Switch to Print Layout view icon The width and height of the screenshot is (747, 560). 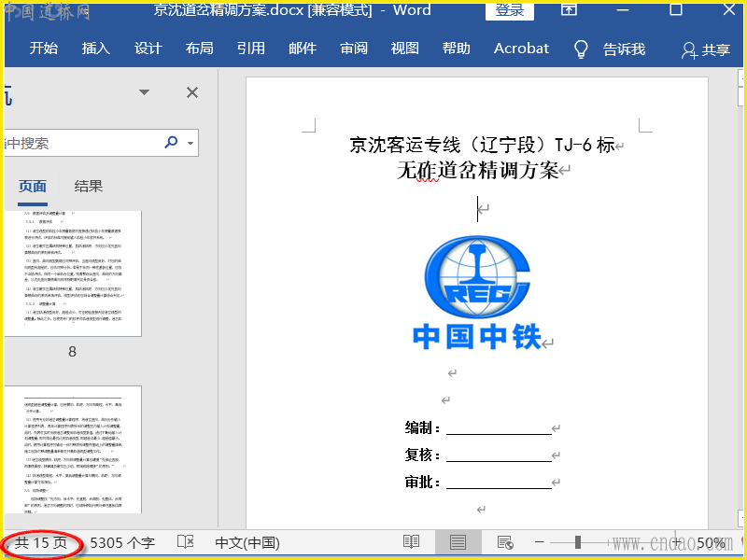coord(458,542)
